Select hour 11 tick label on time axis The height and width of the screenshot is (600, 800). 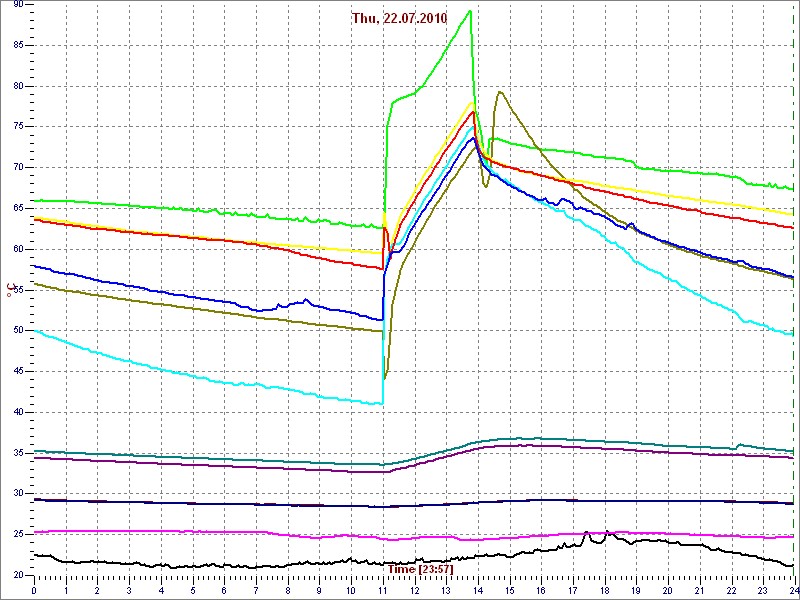382,590
